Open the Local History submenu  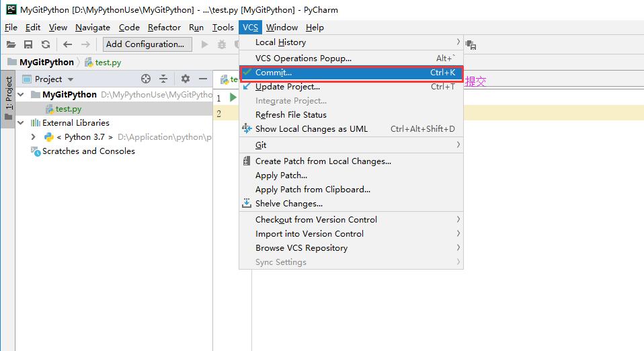[x=351, y=42]
